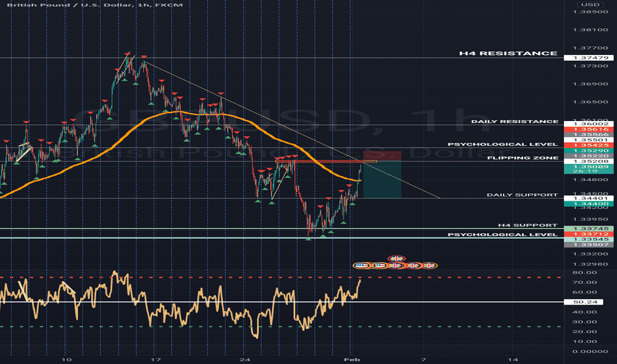Click the gray 1.35566 price label
617x364 pixels.
(589, 134)
